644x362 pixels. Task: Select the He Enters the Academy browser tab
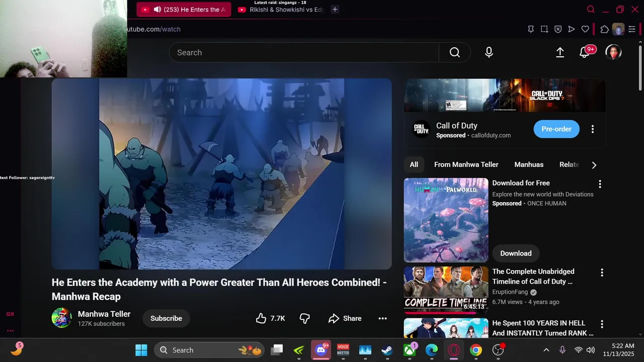(x=184, y=10)
